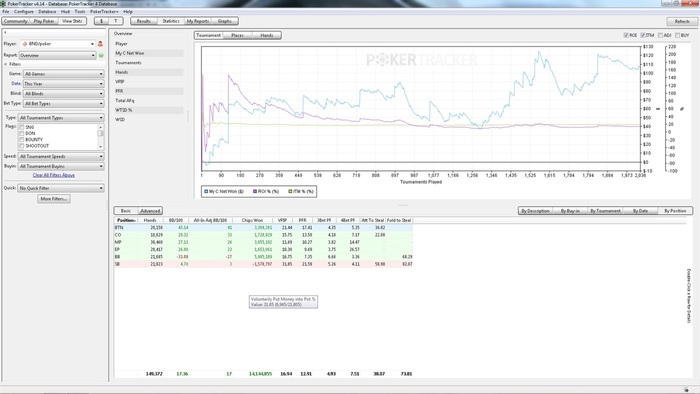700x394 pixels.
Task: Open the Quick filter dropdown
Action: click(x=61, y=188)
